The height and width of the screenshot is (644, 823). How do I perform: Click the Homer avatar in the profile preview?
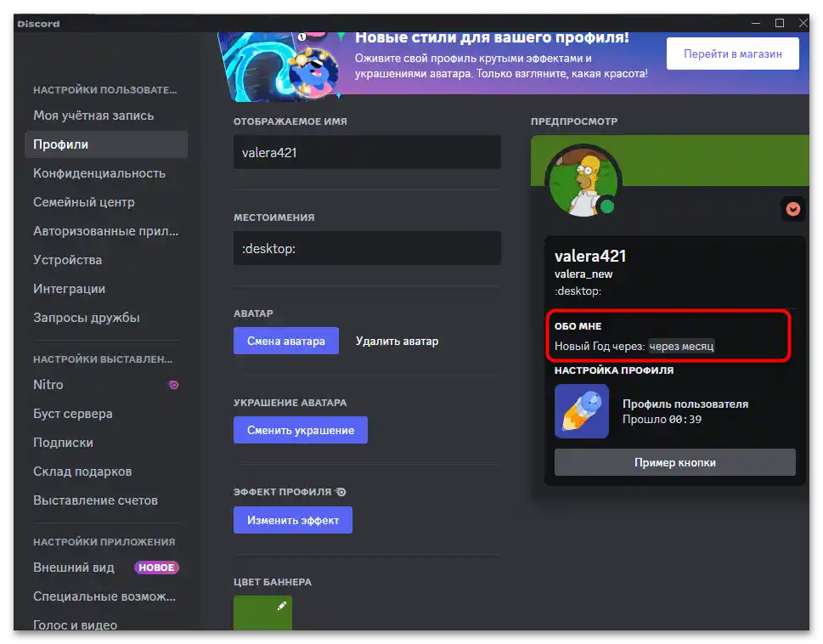tap(583, 182)
